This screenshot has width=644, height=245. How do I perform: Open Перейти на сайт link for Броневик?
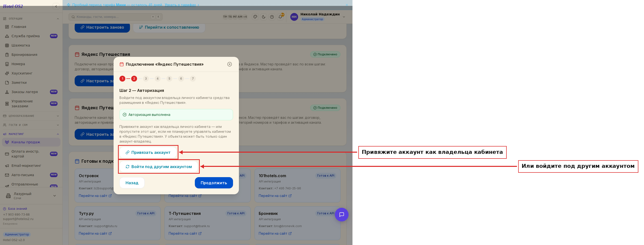click(275, 233)
